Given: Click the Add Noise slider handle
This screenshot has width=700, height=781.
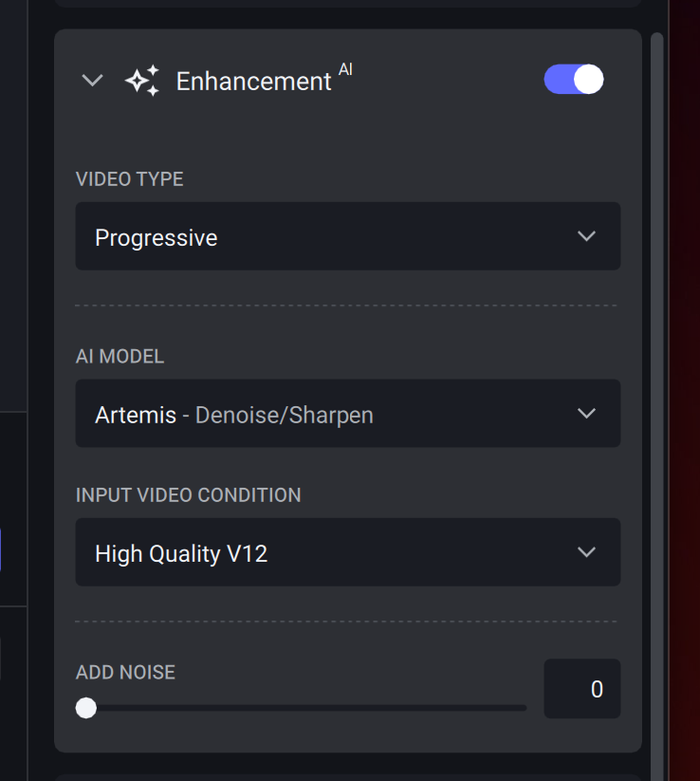Looking at the screenshot, I should coord(86,708).
